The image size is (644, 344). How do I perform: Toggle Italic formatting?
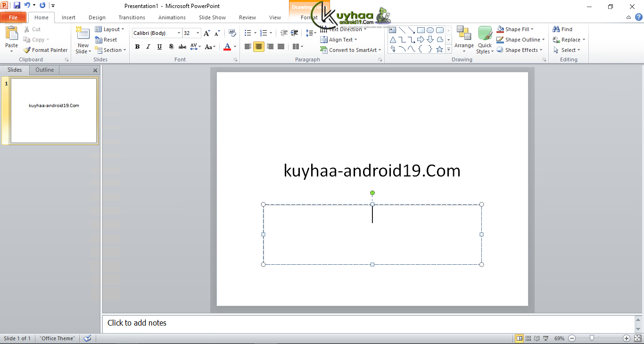(x=149, y=47)
